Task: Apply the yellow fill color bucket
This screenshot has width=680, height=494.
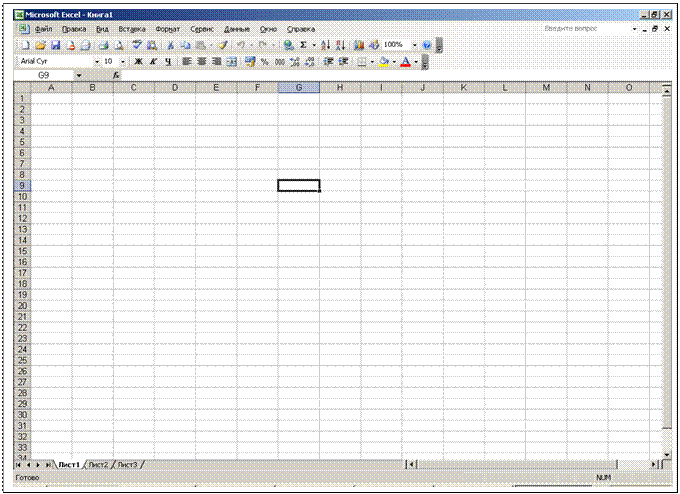Action: (x=384, y=62)
